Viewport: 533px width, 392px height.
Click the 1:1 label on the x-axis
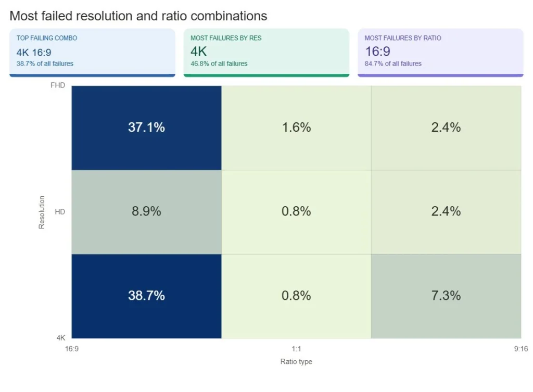pos(296,349)
